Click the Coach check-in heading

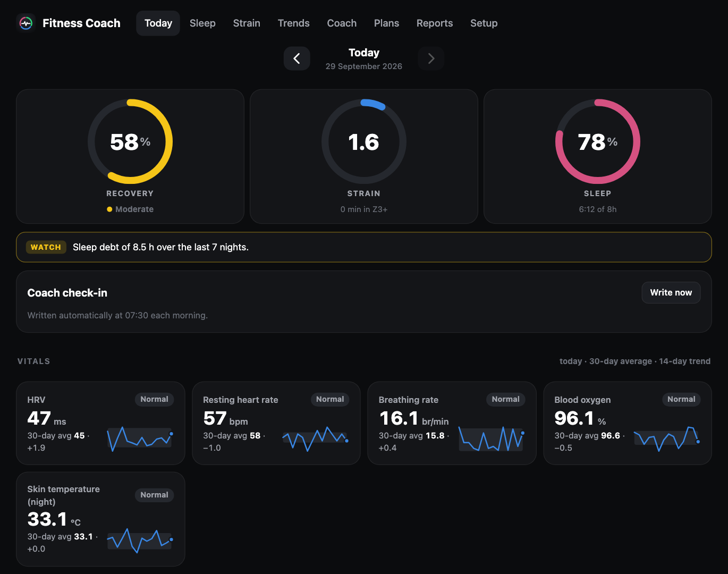(67, 293)
